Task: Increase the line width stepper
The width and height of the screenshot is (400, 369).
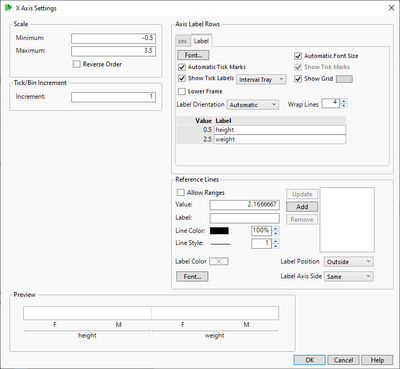Action: click(x=276, y=241)
